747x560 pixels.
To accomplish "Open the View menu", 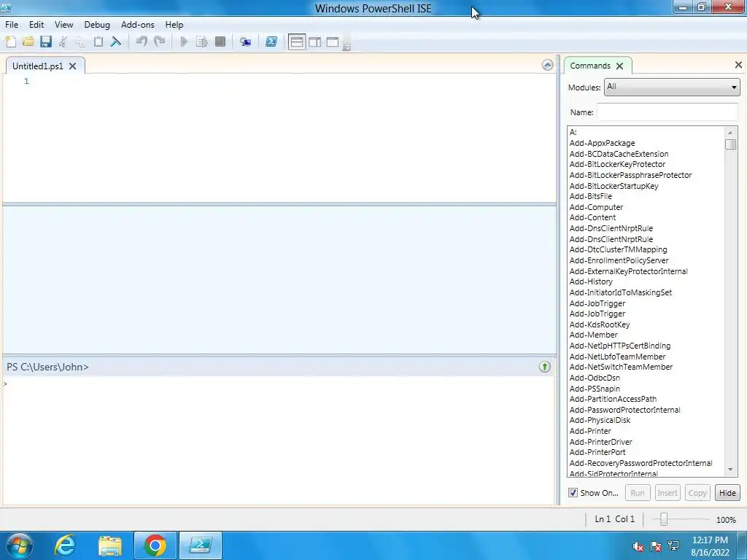I will tap(64, 25).
